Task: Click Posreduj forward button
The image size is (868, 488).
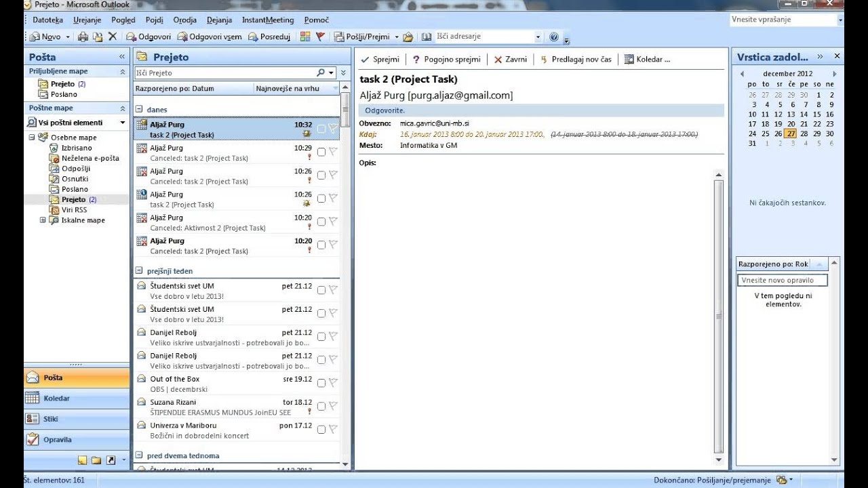Action: tap(269, 37)
